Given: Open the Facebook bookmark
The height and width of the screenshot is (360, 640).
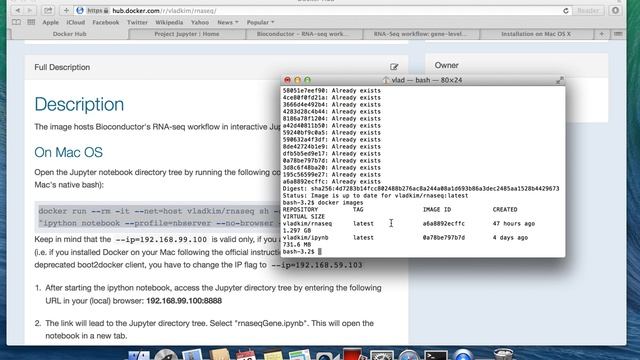Looking at the screenshot, I should (106, 22).
